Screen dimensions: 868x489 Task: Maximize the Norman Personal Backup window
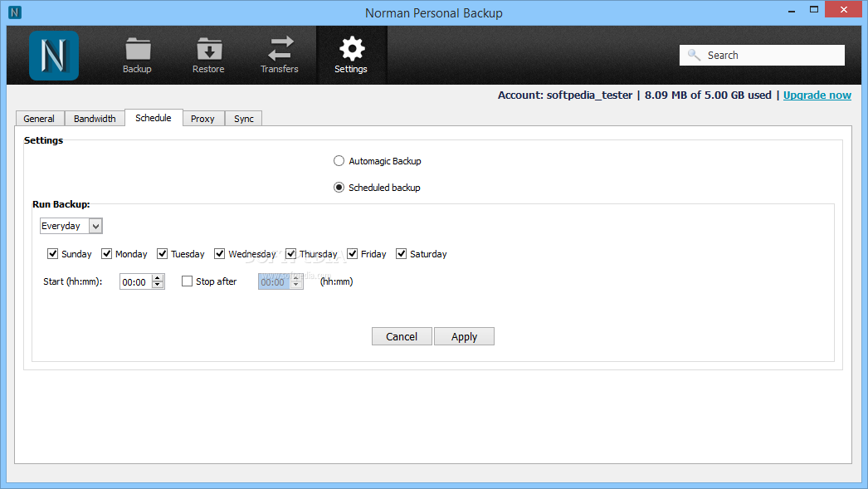(x=814, y=10)
